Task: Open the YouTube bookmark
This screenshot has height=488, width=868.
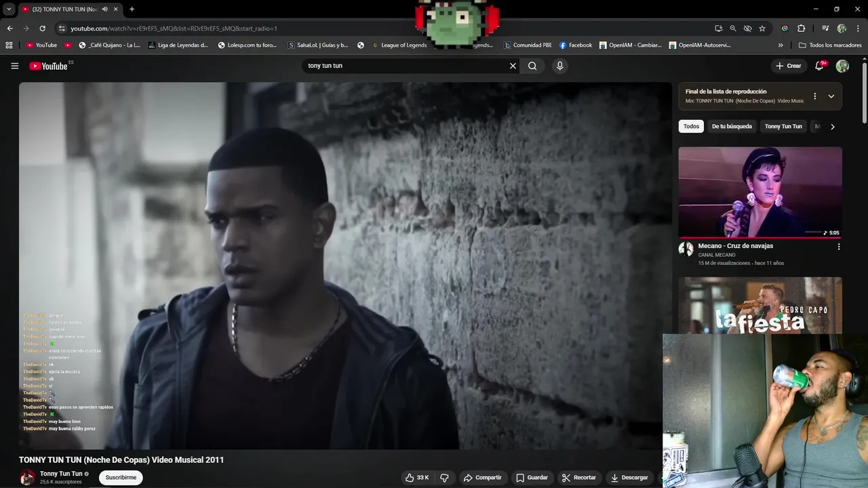Action: 41,45
